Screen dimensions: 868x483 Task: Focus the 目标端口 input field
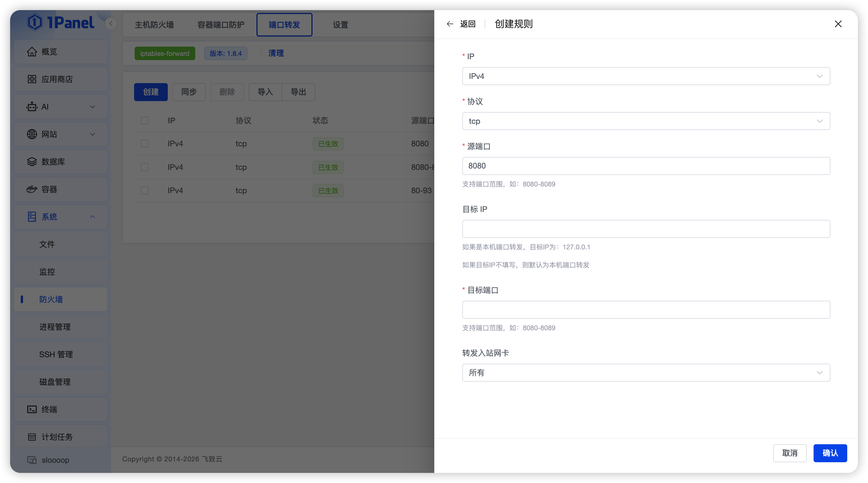click(646, 310)
